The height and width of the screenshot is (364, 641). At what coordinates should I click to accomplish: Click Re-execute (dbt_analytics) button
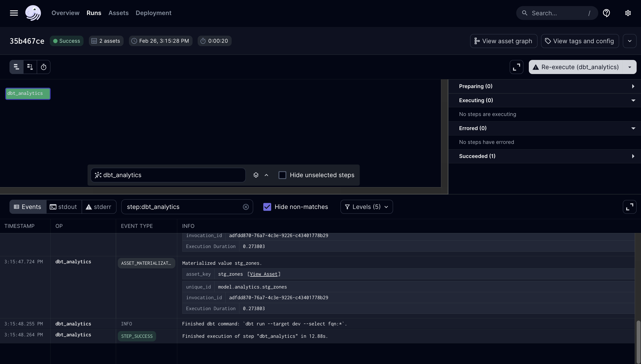tap(576, 67)
